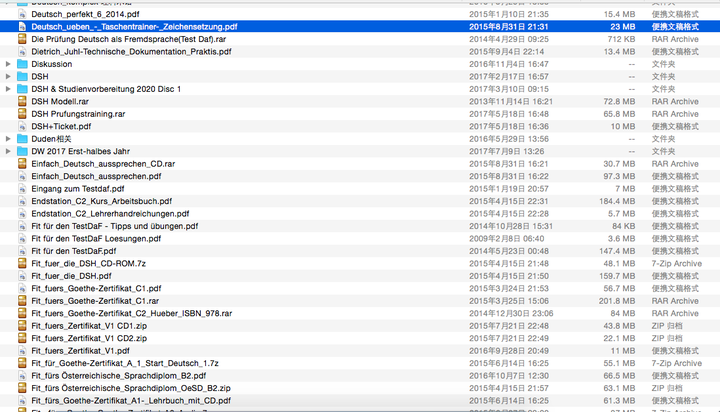The image size is (720, 412).
Task: Click PDF icon of Einfach_Deutsch_aussprechen.pdf
Action: (22, 176)
